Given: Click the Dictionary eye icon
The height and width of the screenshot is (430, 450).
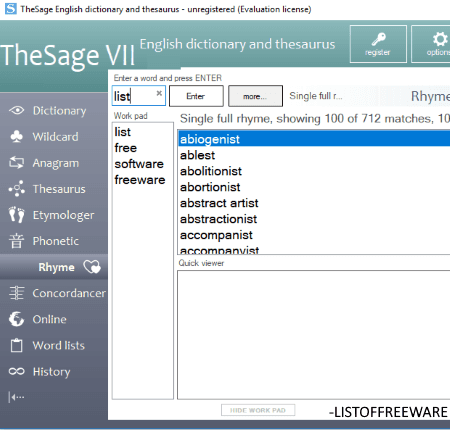Looking at the screenshot, I should [16, 110].
